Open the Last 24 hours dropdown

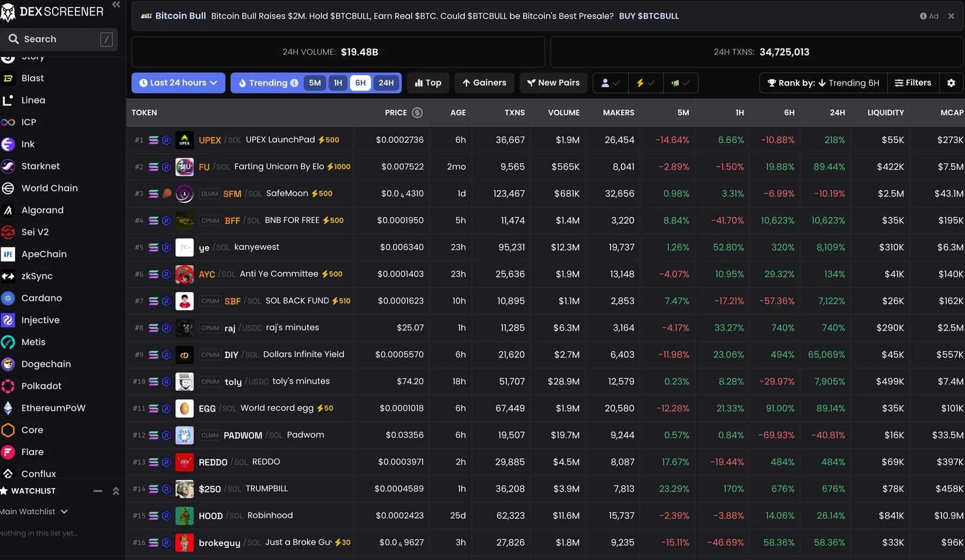tap(178, 83)
